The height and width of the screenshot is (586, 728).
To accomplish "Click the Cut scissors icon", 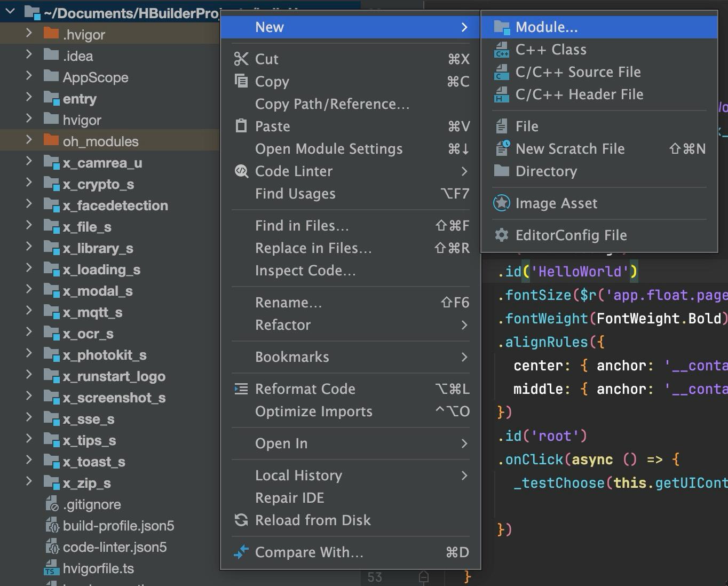I will click(241, 59).
